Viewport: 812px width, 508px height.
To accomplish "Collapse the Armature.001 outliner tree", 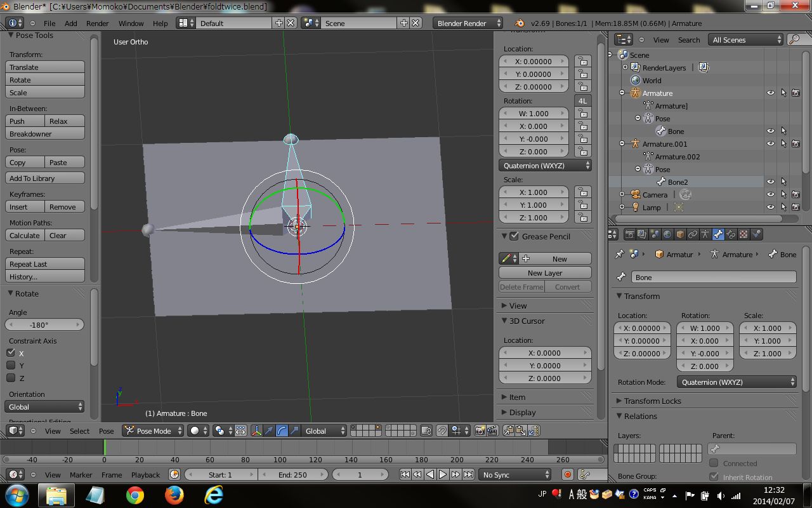I will (x=622, y=144).
